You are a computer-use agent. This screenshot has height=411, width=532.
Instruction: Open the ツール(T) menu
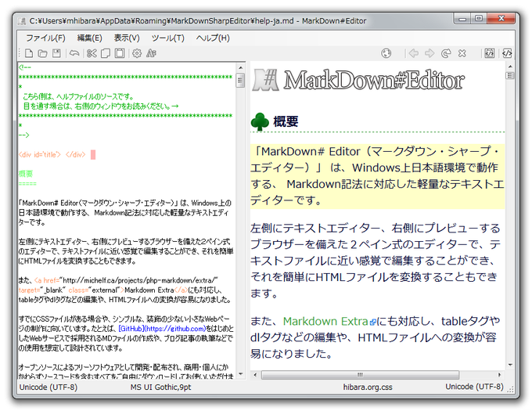tap(167, 38)
